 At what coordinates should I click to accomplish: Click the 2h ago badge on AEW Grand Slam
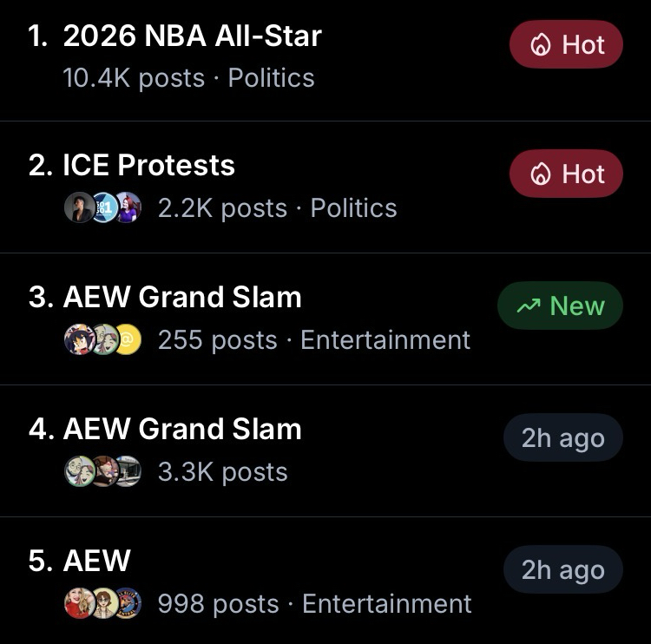(x=562, y=437)
